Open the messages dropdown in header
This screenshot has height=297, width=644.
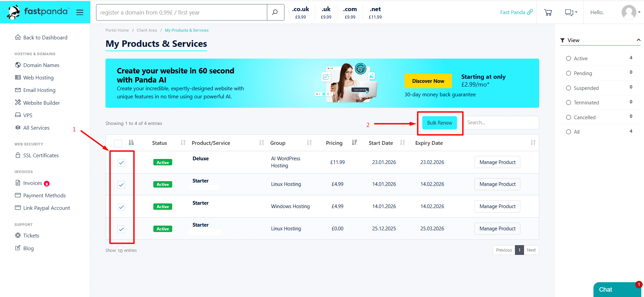[571, 12]
